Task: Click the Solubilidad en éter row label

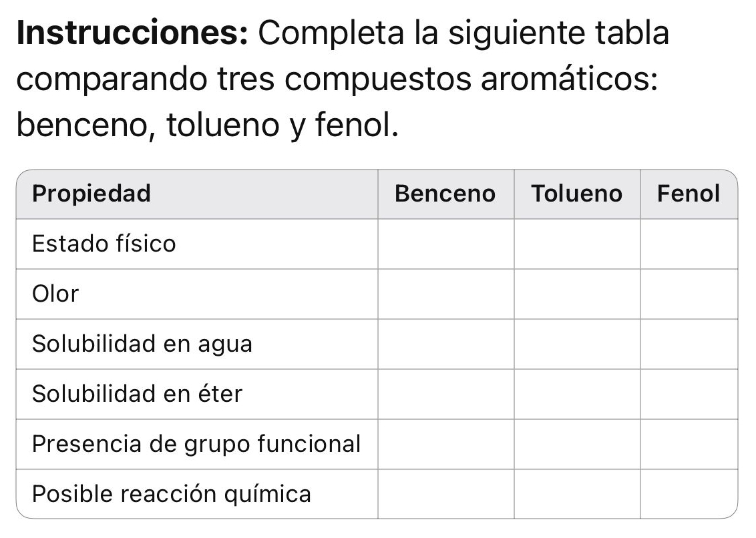Action: [x=137, y=394]
